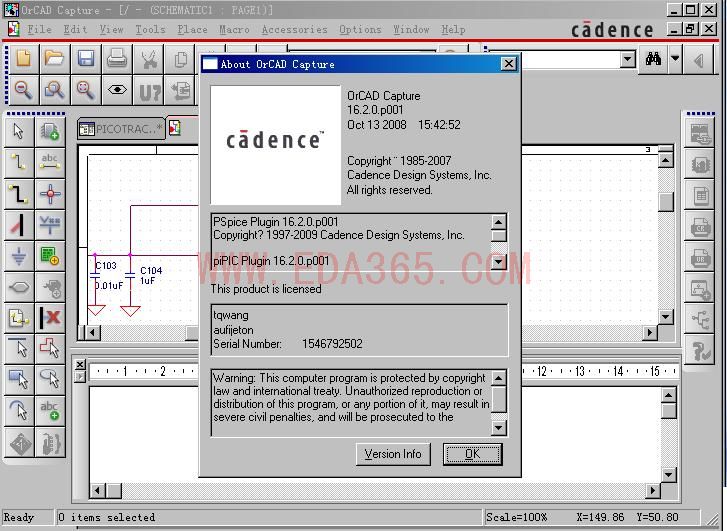
Task: Click the hierarchy tree icon in right toolbar
Action: point(700,320)
